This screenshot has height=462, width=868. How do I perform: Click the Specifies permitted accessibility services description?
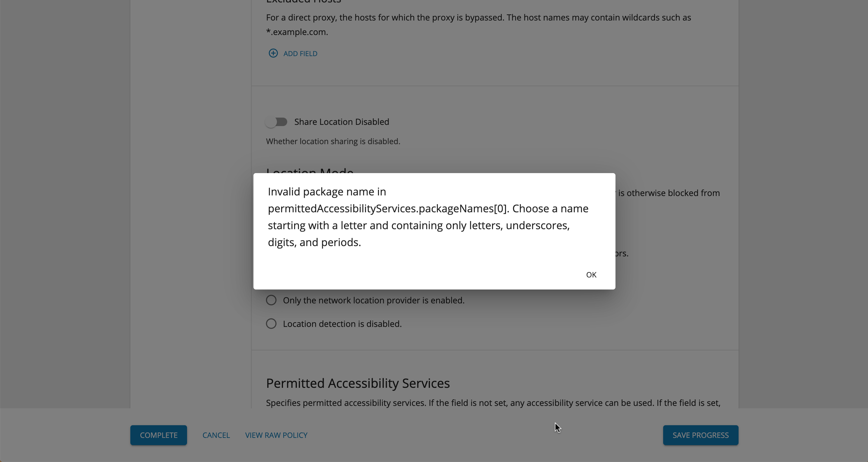click(493, 403)
